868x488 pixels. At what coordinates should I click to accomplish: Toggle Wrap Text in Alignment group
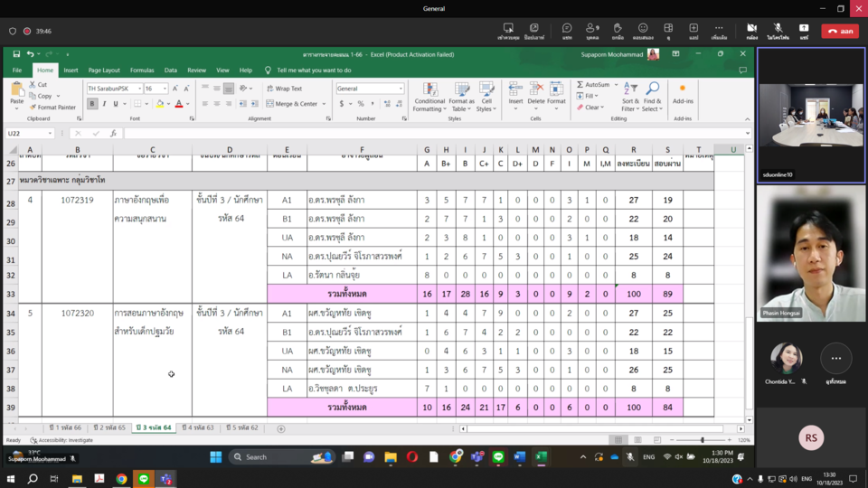click(x=284, y=89)
